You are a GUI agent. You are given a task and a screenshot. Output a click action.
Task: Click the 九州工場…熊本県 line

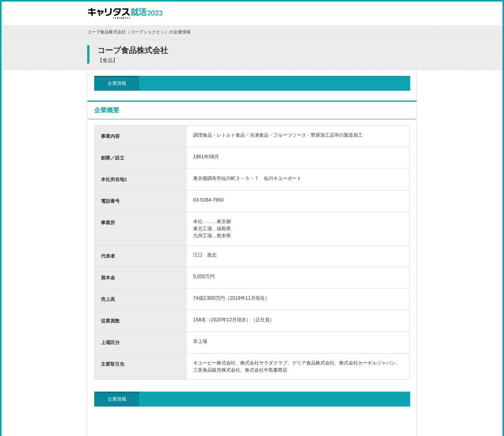[212, 236]
